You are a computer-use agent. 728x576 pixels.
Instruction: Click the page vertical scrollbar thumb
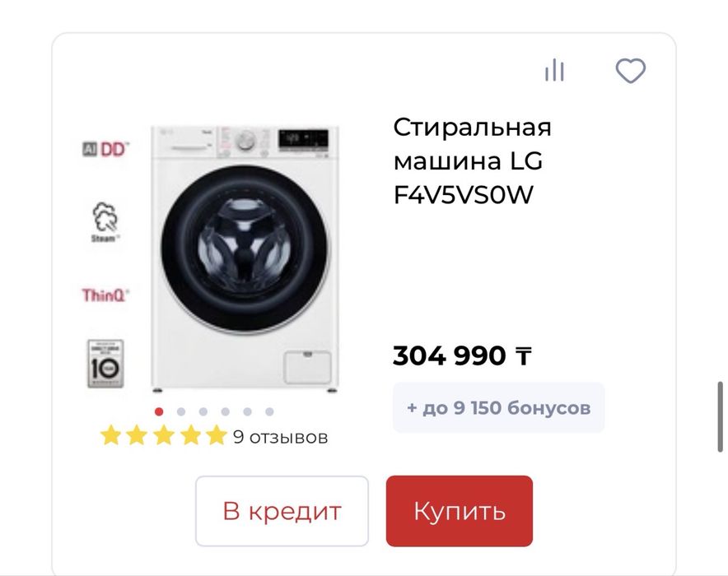[720, 416]
